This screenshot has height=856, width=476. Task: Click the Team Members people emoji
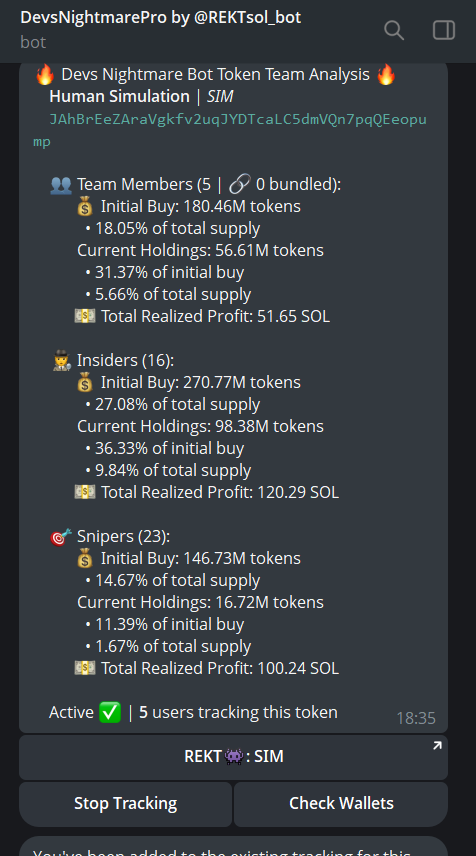pos(61,185)
